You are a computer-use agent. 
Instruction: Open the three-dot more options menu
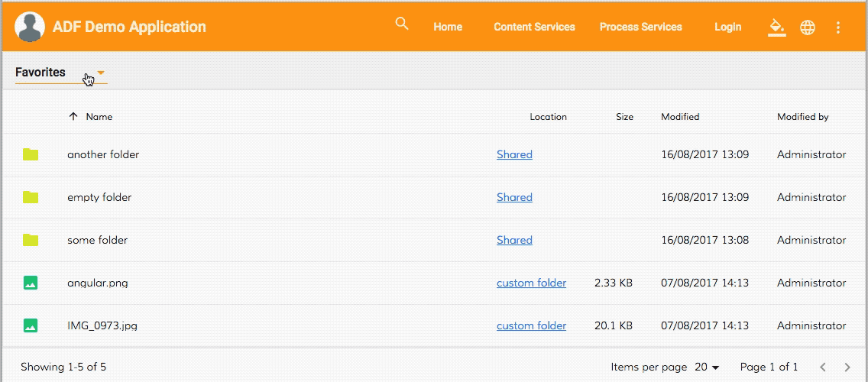(x=837, y=28)
